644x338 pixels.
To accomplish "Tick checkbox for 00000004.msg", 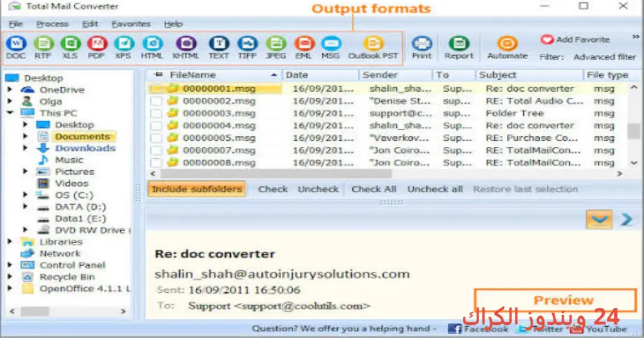I will click(156, 126).
